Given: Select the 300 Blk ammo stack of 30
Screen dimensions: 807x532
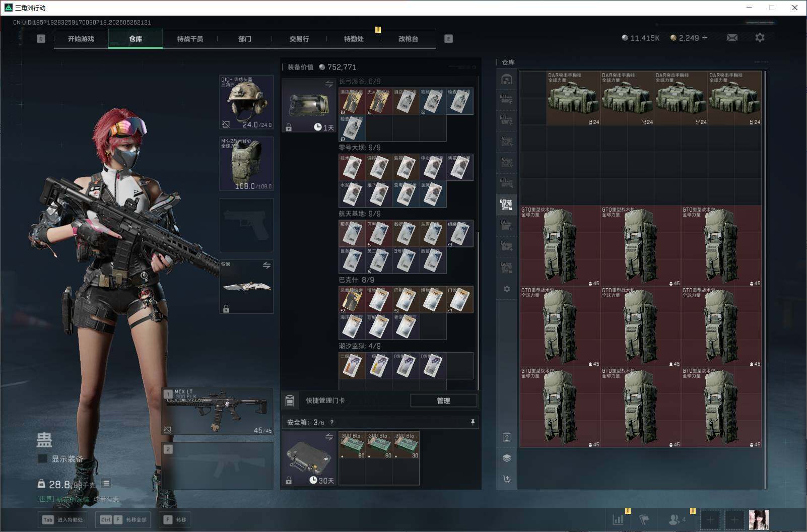Looking at the screenshot, I should click(406, 445).
